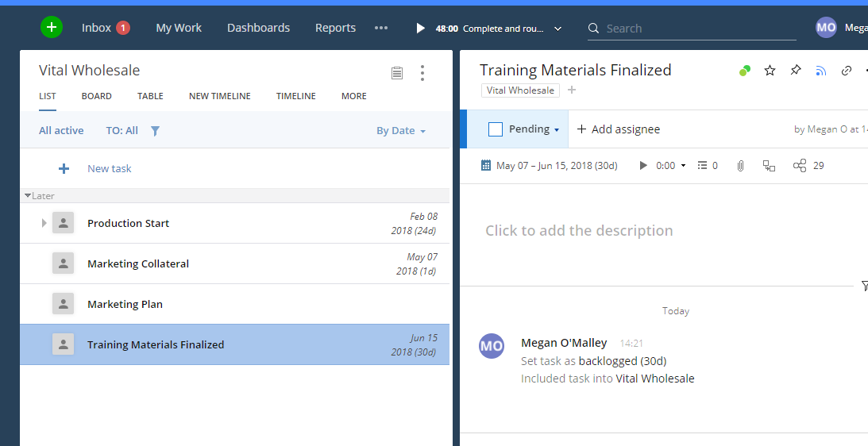868x446 pixels.
Task: Open the Pending status dropdown arrow
Action: (557, 130)
